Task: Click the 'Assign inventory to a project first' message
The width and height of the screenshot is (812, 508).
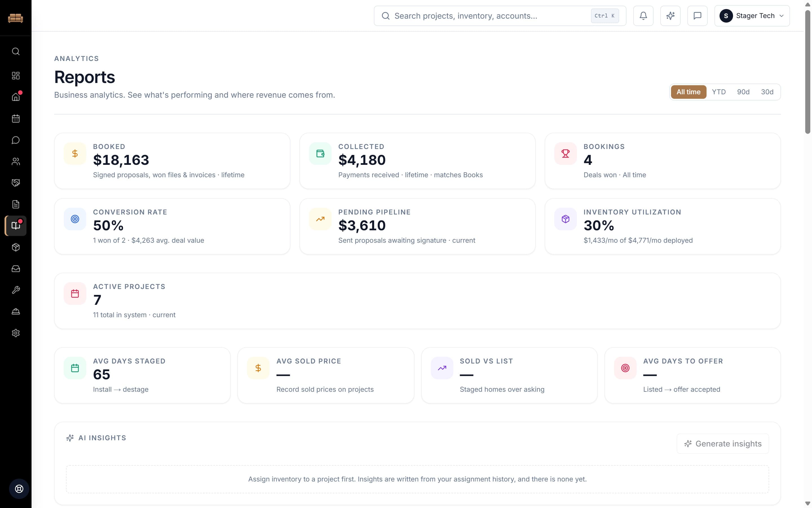Action: 417,479
